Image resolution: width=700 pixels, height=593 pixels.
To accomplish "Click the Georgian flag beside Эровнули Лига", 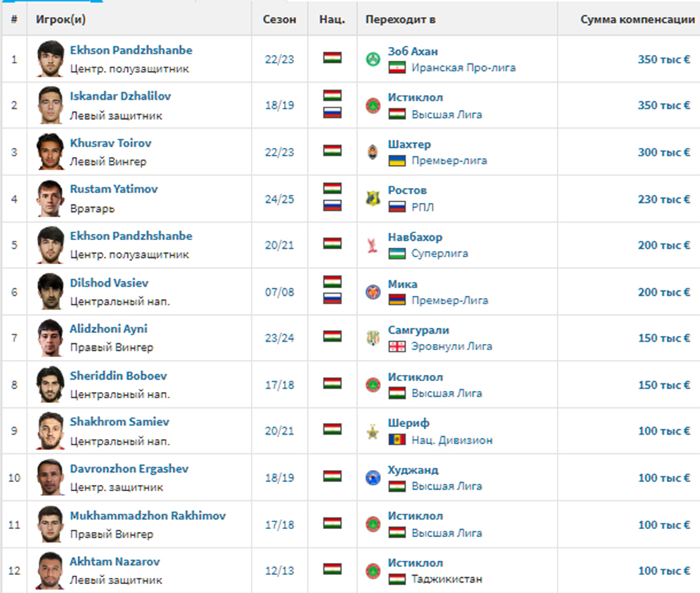I will coord(397,347).
